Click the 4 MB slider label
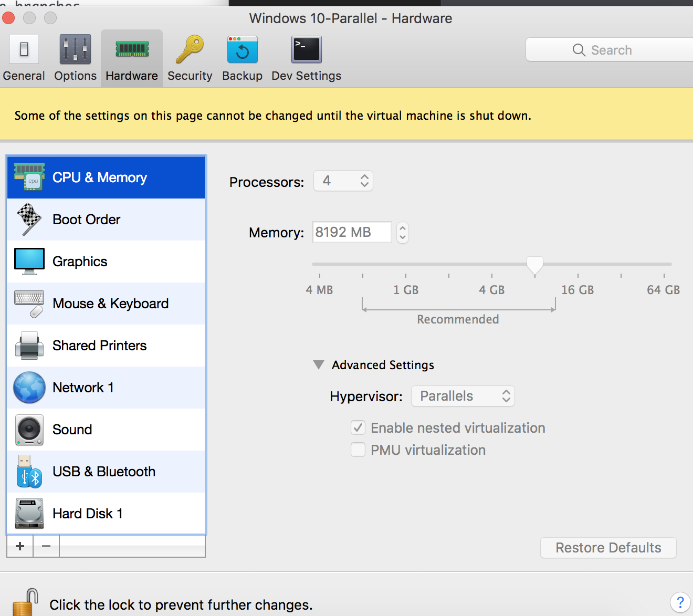 point(319,290)
